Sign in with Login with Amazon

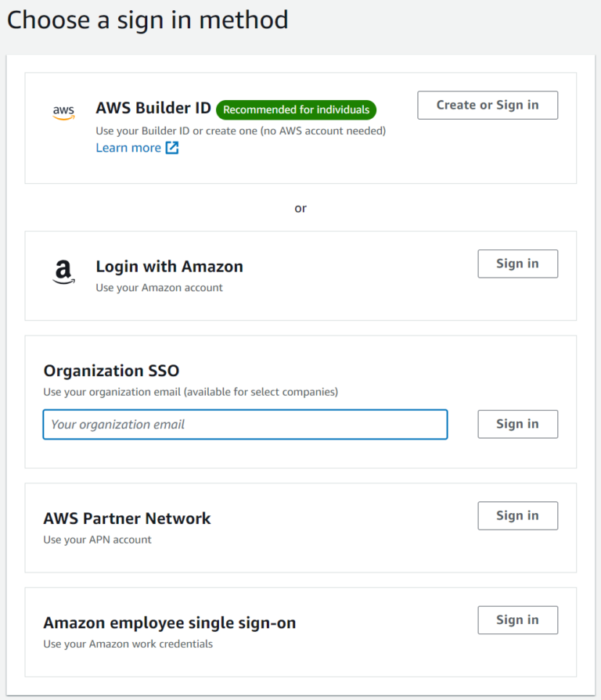click(x=517, y=264)
